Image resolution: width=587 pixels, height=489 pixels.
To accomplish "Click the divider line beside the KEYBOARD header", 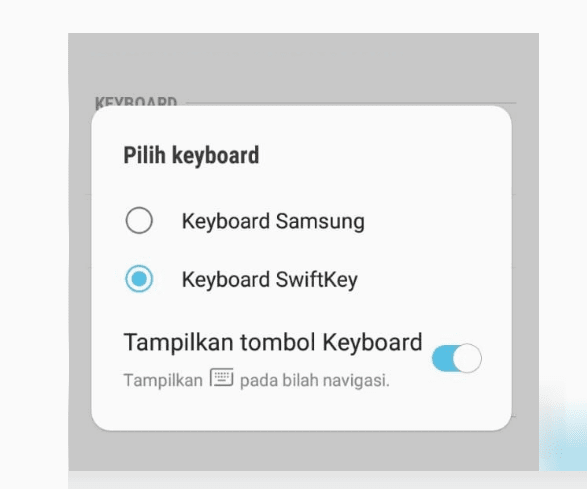I will click(x=351, y=102).
